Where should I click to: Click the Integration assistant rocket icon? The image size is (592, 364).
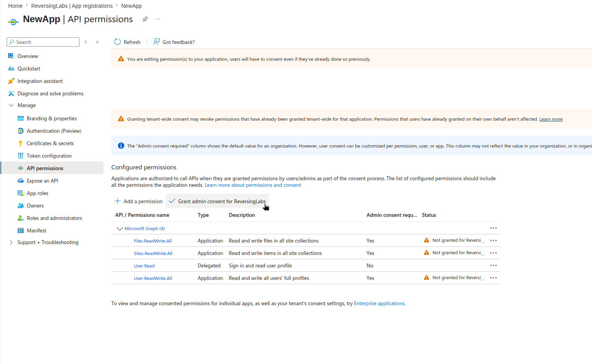tap(11, 81)
